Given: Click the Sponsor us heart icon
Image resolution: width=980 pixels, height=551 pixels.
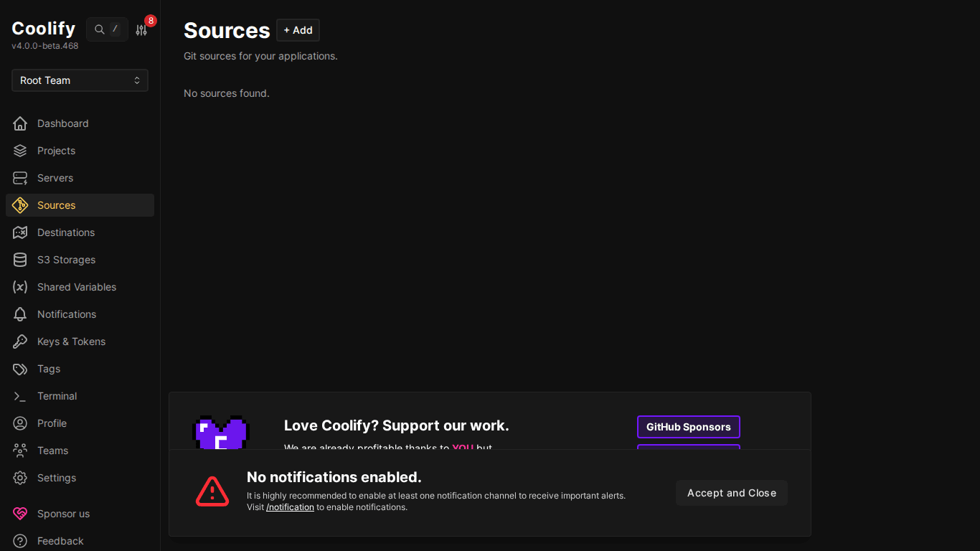Looking at the screenshot, I should click(x=20, y=514).
